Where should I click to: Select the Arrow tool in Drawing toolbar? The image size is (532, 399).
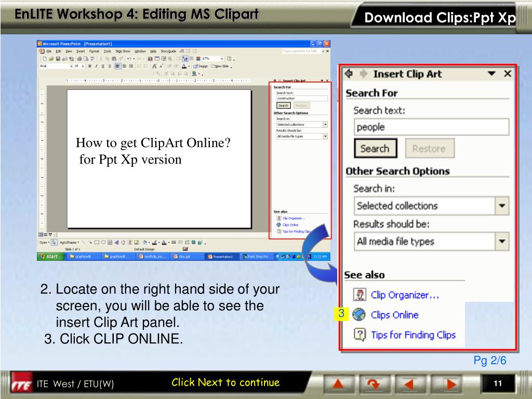(90, 242)
